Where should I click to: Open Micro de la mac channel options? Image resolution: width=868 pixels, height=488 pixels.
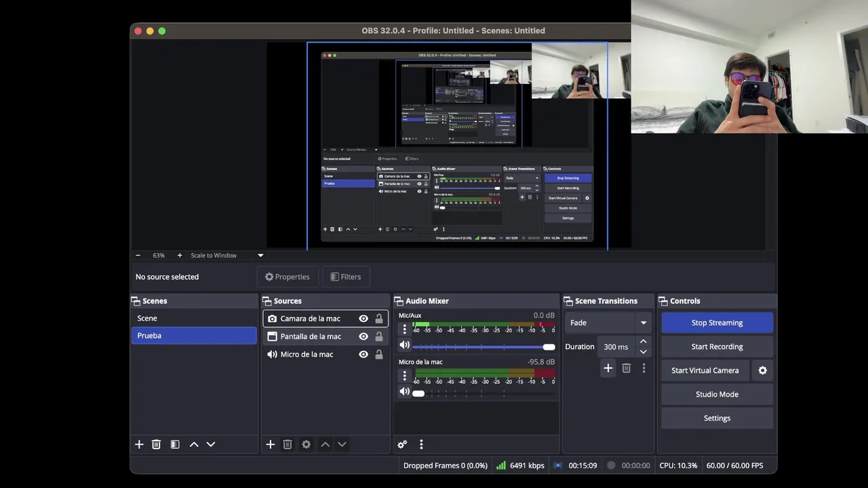[405, 375]
